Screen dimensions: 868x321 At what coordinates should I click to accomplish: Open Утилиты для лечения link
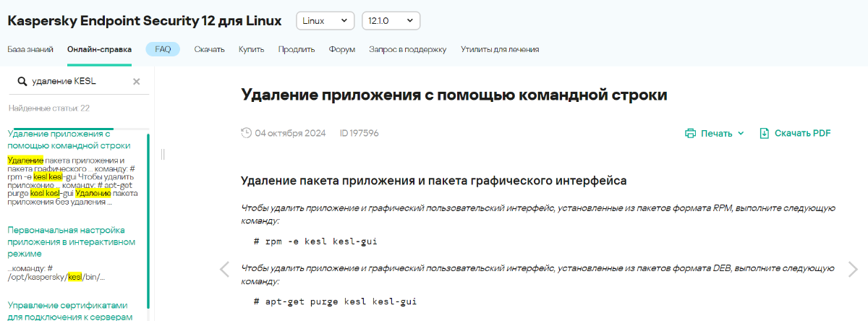point(500,49)
